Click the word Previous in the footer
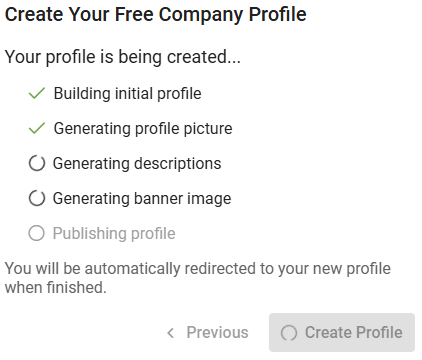This screenshot has height=360, width=422. pyautogui.click(x=217, y=333)
